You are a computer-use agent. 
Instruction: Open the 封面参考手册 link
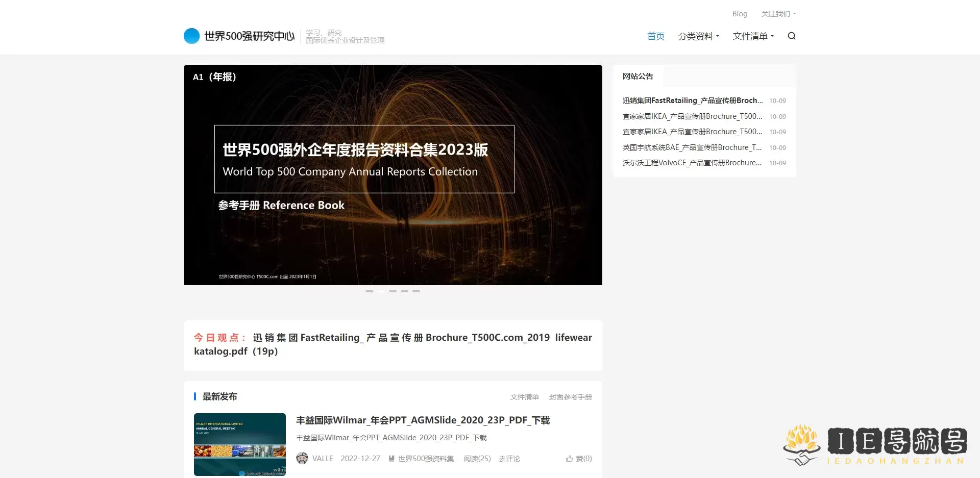point(571,397)
